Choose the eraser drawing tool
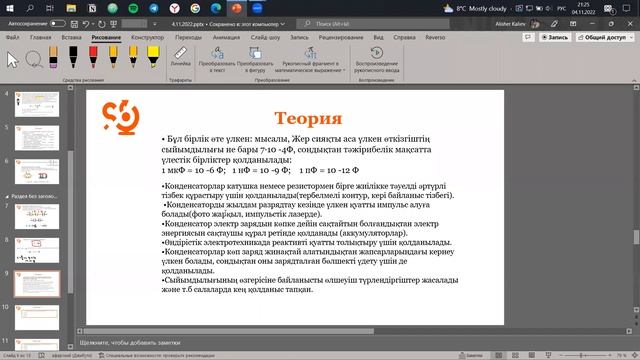 click(53, 56)
